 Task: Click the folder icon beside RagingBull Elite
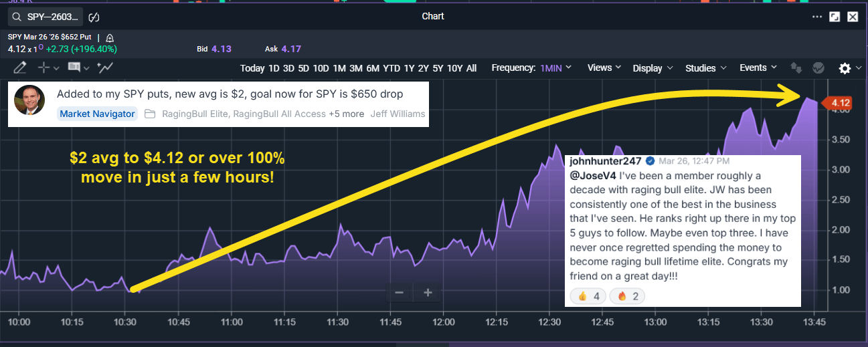(x=149, y=114)
